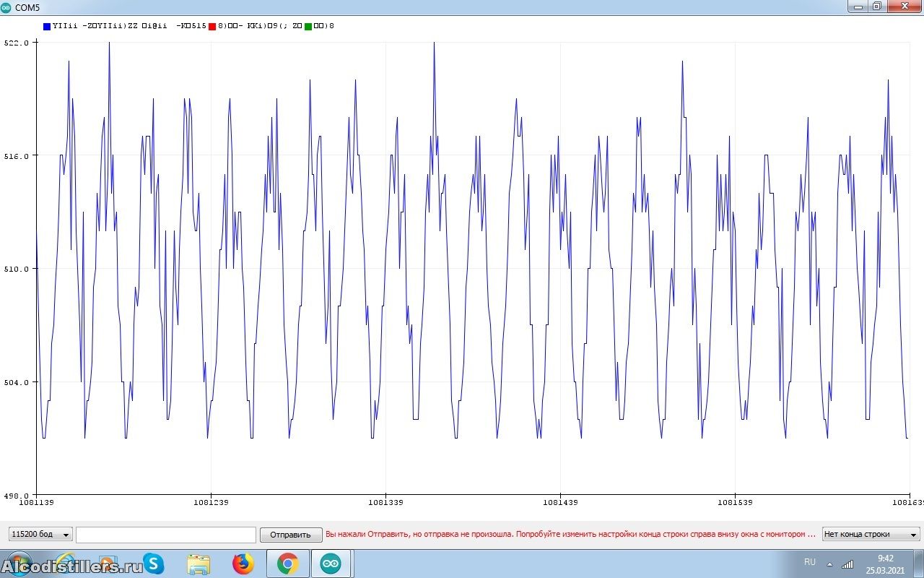The height and width of the screenshot is (578, 924).
Task: Launch Firefox from the taskbar
Action: click(243, 564)
